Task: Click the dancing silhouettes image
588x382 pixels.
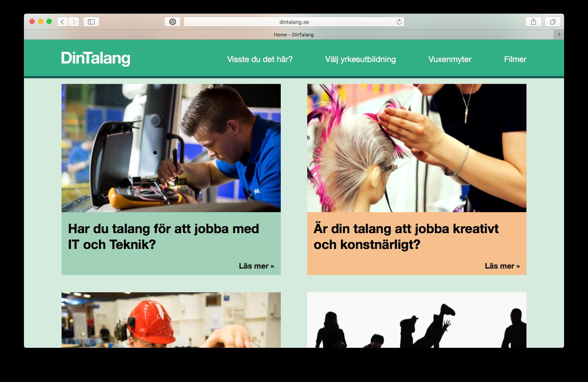Action: pos(417,320)
